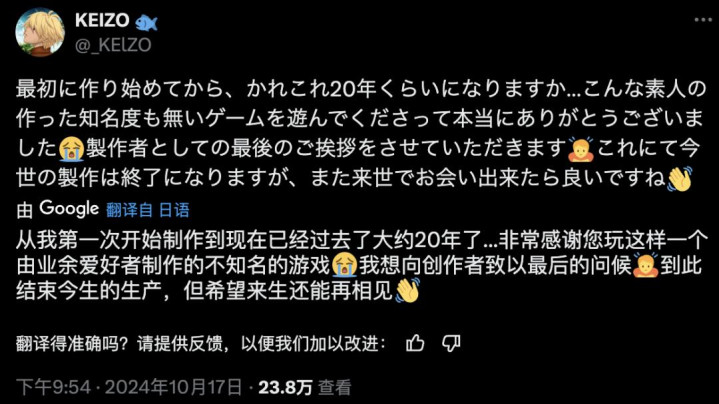
Task: Open the three-dot more options menu
Action: 702,20
